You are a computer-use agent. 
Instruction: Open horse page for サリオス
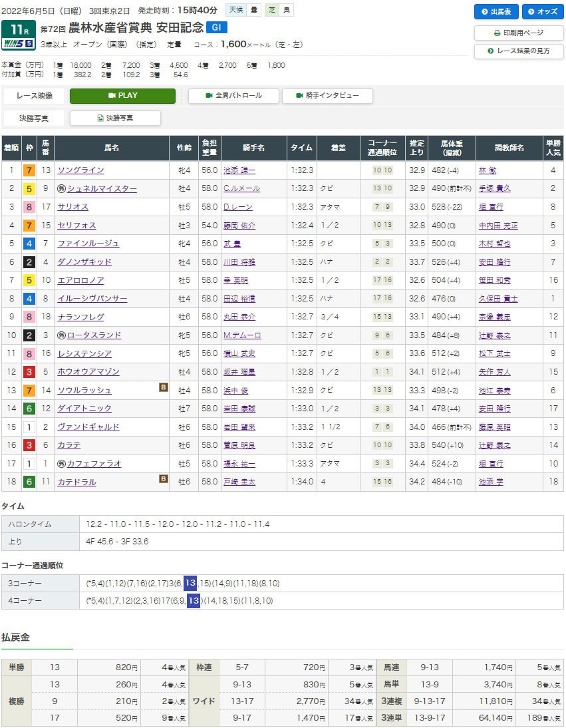72,207
